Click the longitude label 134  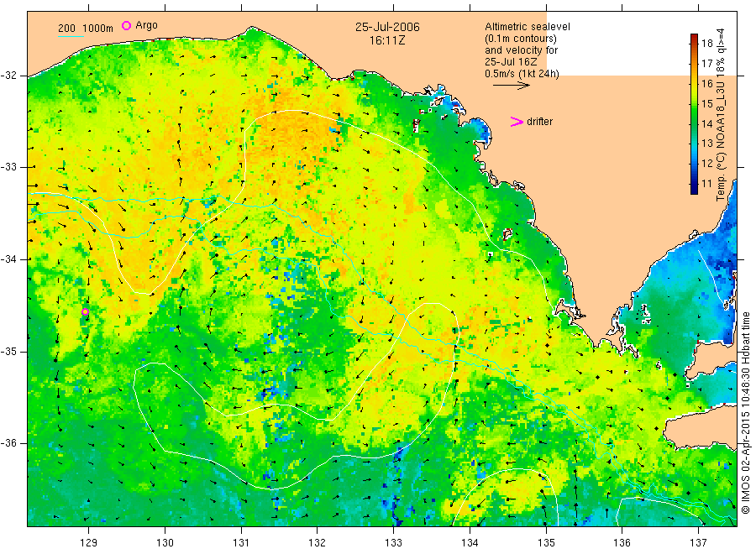click(x=470, y=543)
